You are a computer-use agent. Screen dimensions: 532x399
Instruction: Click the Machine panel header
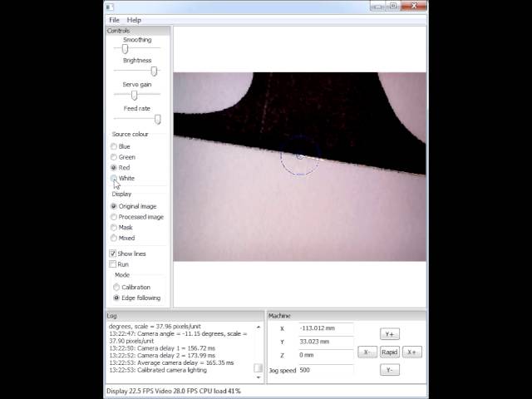click(347, 316)
